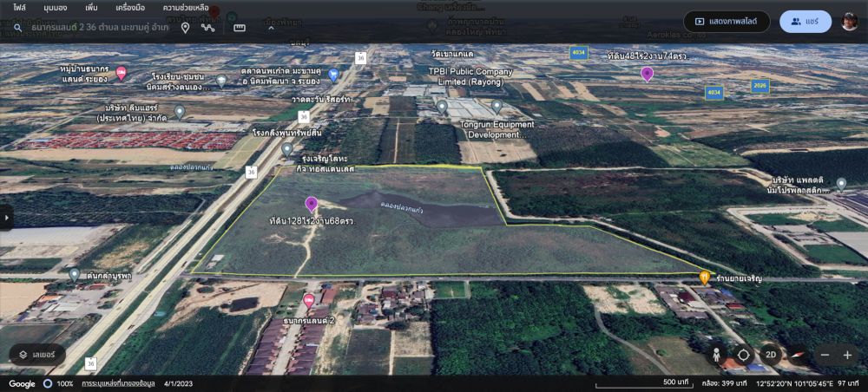Image resolution: width=868 pixels, height=392 pixels.
Task: Open the Google account profile avatar
Action: tap(849, 22)
